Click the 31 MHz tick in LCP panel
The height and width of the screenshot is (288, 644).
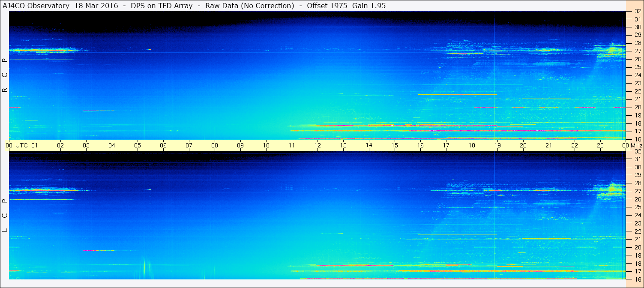[638, 159]
